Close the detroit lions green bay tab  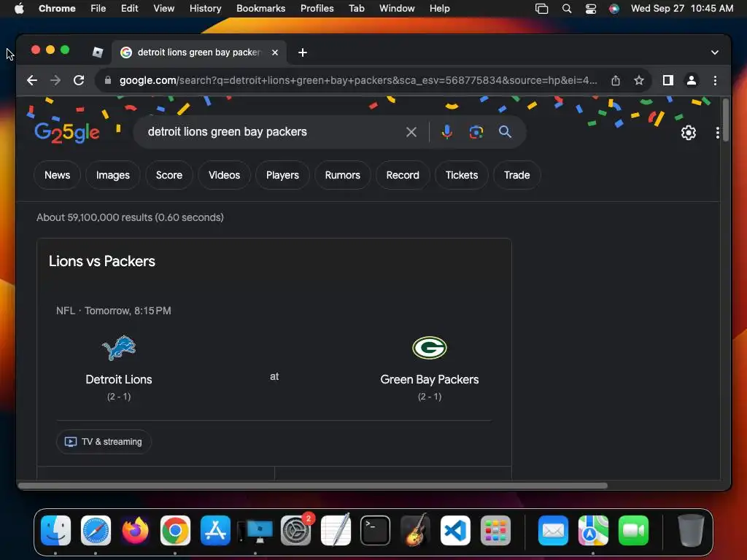(275, 52)
